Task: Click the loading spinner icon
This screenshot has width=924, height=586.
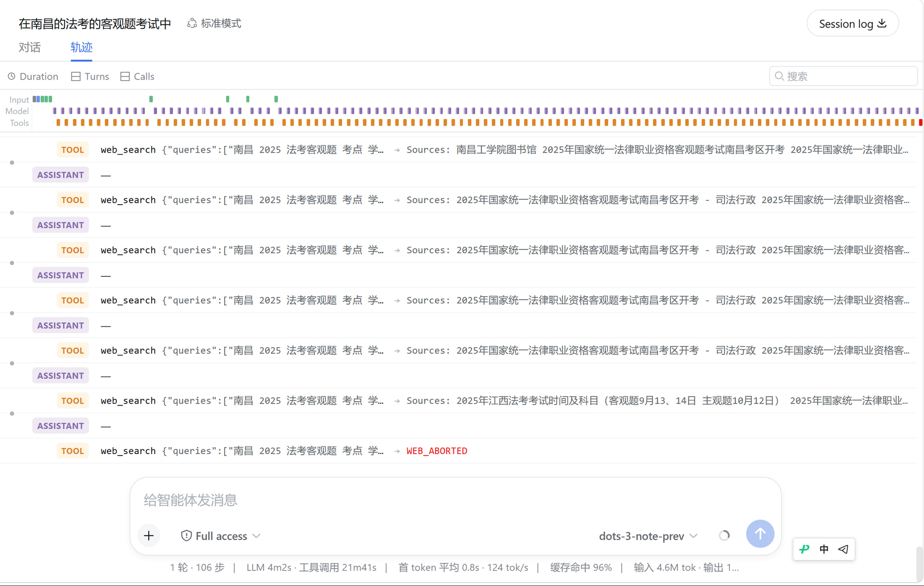Action: click(724, 535)
